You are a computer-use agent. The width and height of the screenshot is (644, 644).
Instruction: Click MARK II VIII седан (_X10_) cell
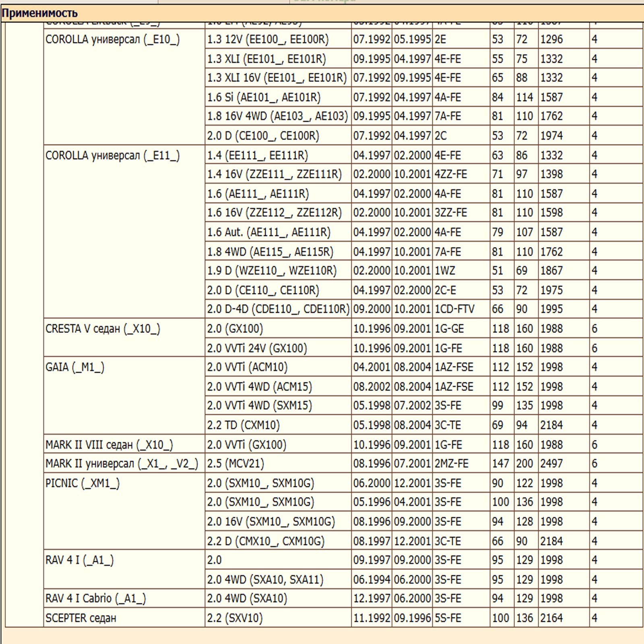[109, 445]
